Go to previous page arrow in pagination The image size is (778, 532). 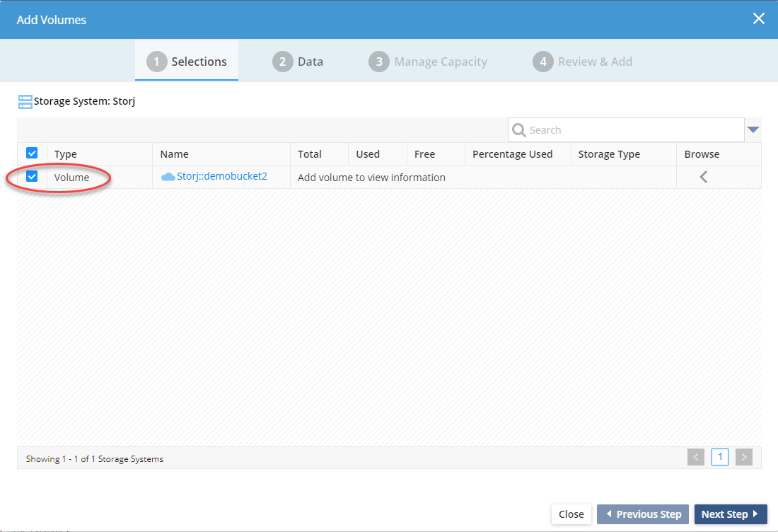[x=696, y=457]
